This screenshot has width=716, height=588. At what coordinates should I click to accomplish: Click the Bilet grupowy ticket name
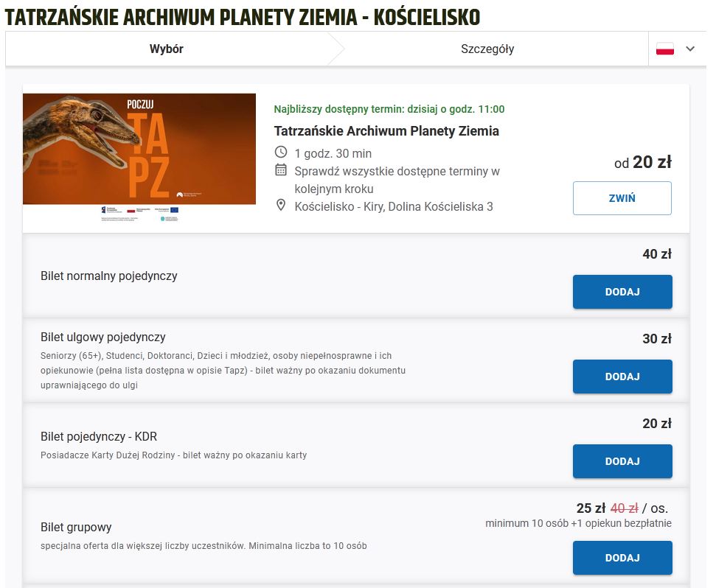[76, 528]
